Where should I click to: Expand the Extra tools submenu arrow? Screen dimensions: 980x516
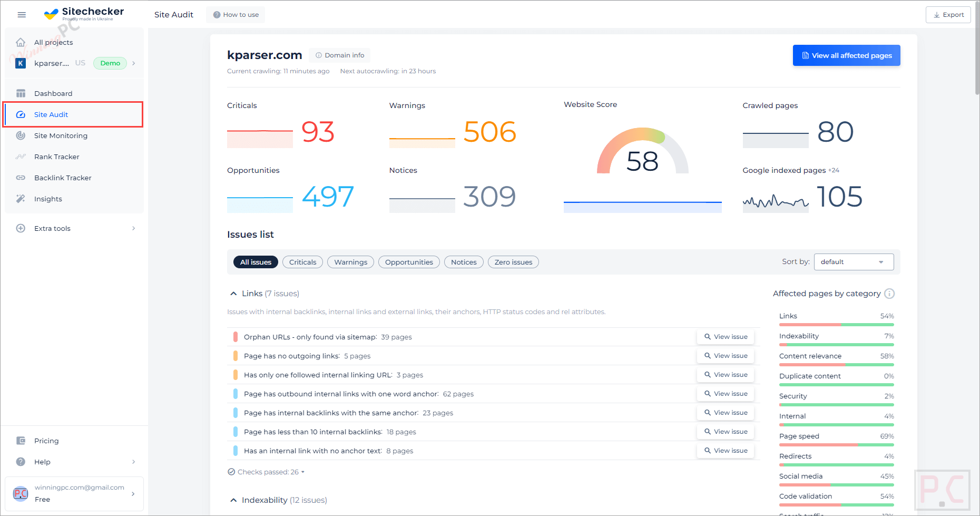133,228
